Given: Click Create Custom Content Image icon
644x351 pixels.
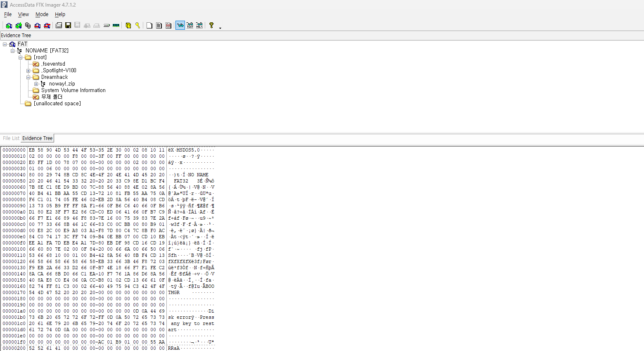Looking at the screenshot, I should click(x=97, y=26).
